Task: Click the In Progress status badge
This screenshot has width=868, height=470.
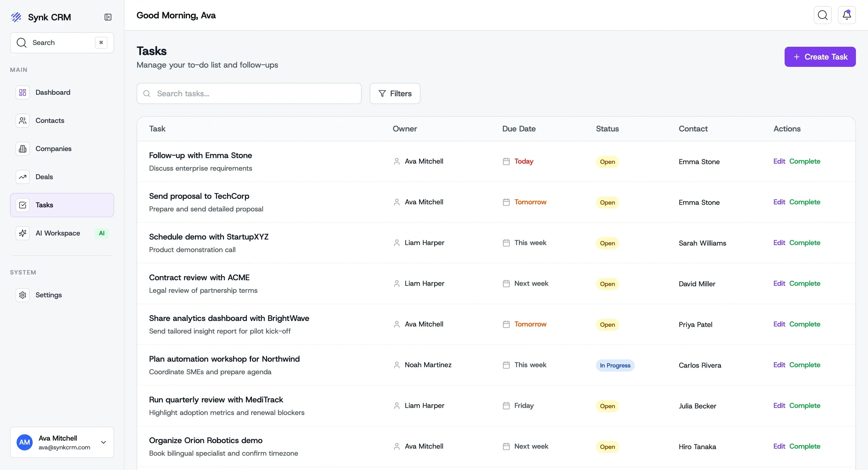Action: pos(615,365)
